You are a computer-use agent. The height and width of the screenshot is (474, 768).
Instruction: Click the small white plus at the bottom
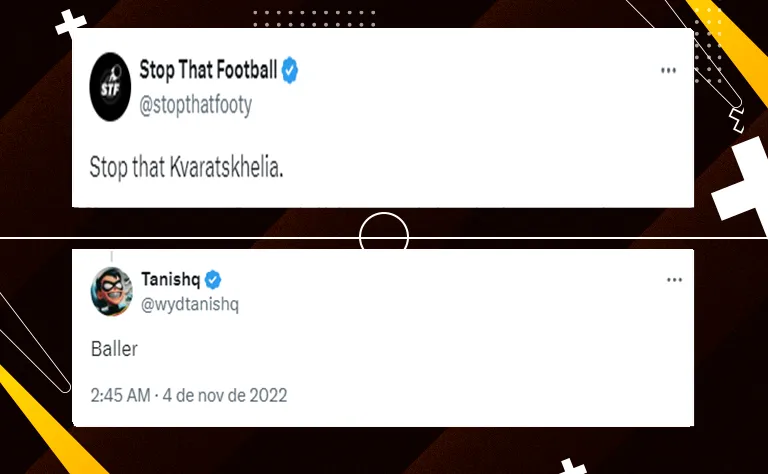click(573, 466)
